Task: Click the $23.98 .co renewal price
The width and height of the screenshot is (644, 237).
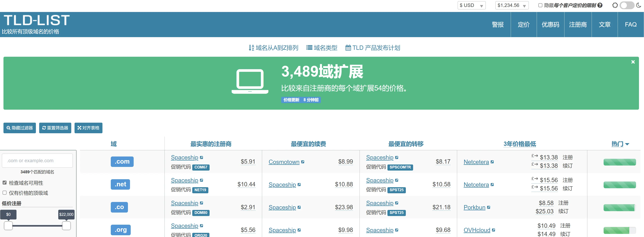Action: (x=344, y=207)
